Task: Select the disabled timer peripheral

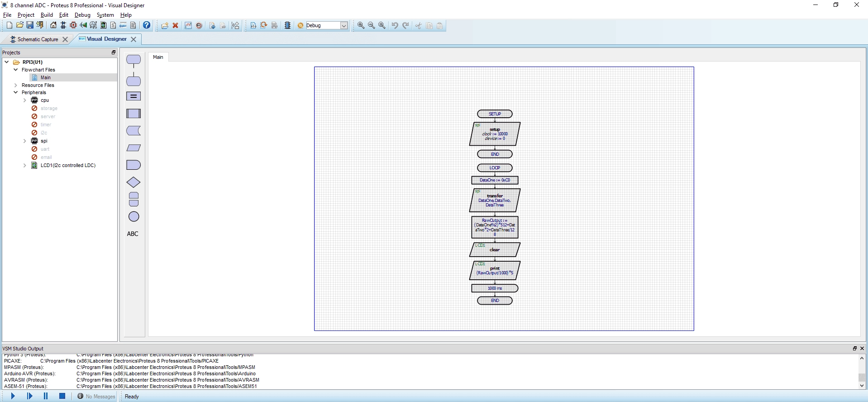Action: [x=46, y=125]
